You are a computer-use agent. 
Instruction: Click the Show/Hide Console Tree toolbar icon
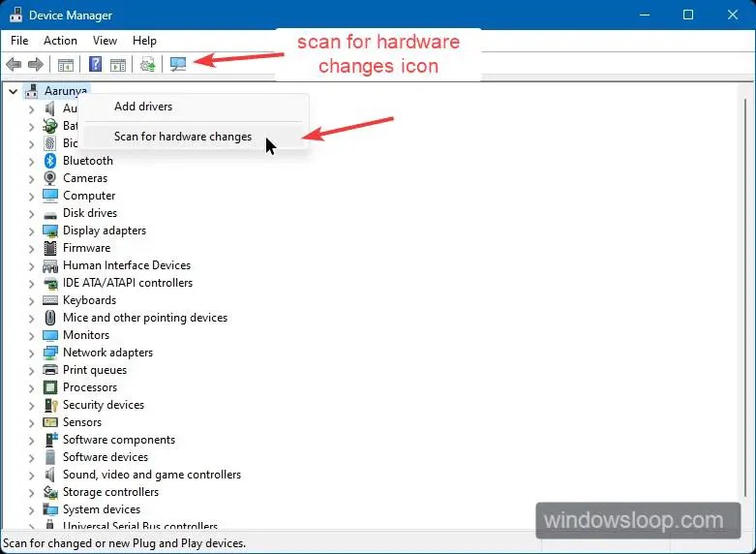[x=66, y=64]
